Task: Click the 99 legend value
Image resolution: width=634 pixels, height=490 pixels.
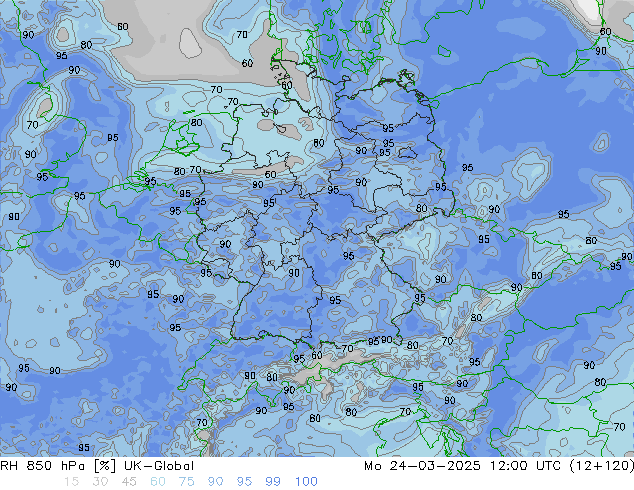Action: click(274, 482)
